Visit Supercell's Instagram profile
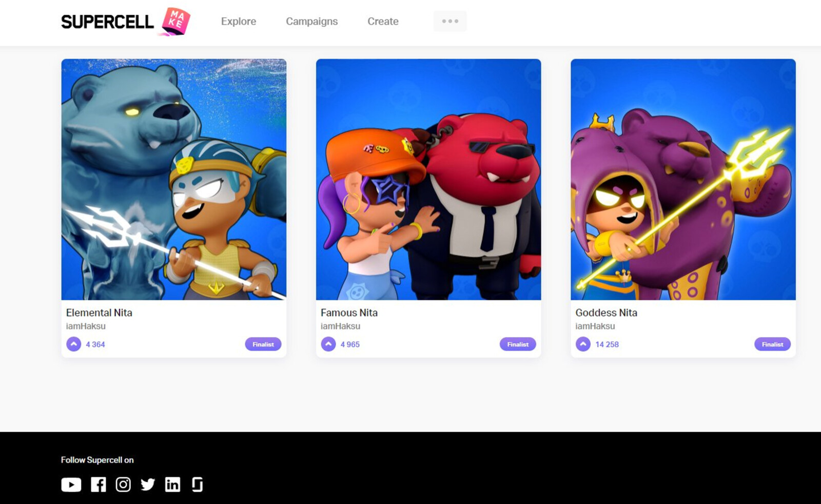This screenshot has width=821, height=504. pyautogui.click(x=123, y=484)
